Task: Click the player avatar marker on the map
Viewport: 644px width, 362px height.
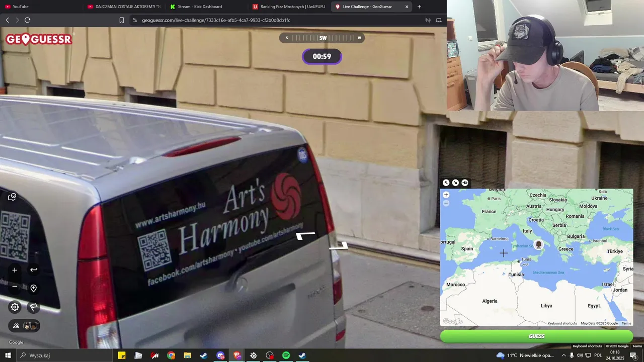Action: click(x=538, y=245)
